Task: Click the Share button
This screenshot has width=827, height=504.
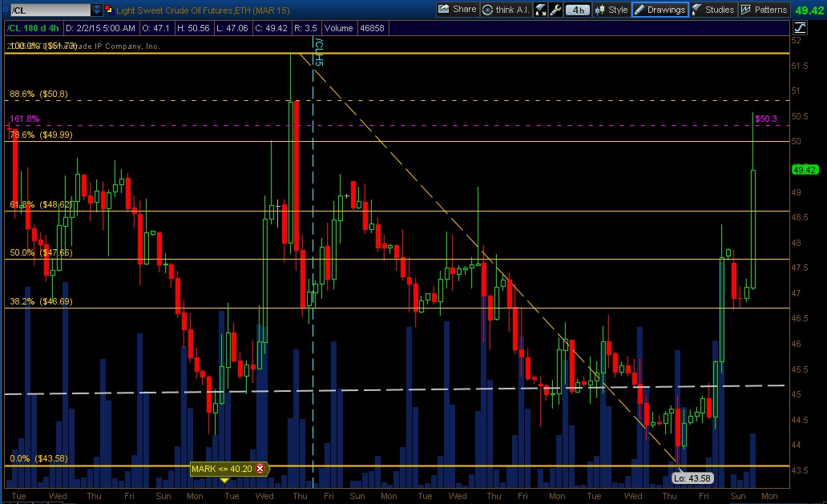Action: pos(458,10)
